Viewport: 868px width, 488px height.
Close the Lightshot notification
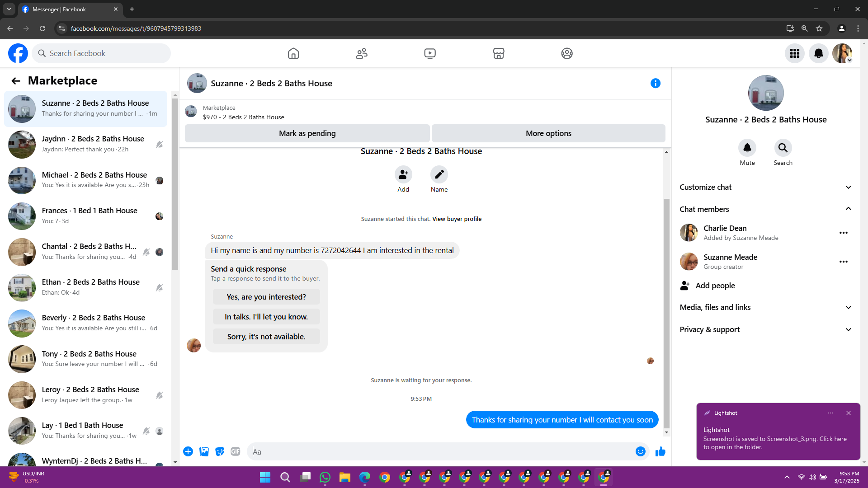(849, 413)
